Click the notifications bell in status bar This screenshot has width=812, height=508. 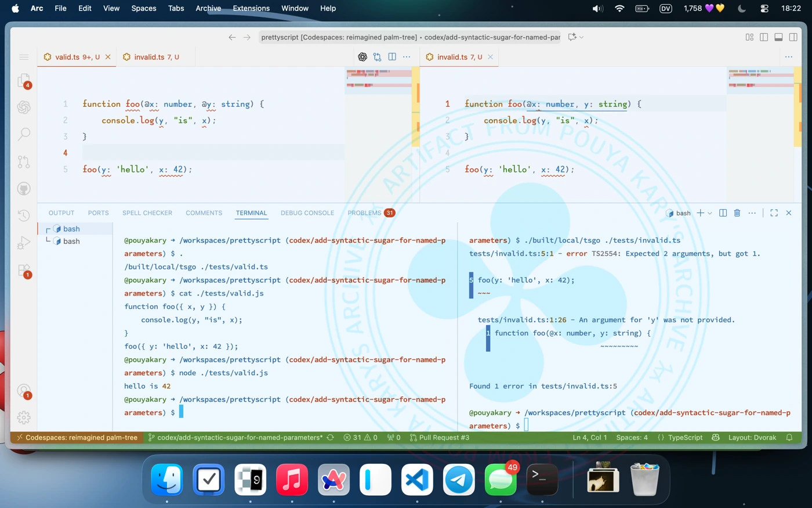[789, 438]
